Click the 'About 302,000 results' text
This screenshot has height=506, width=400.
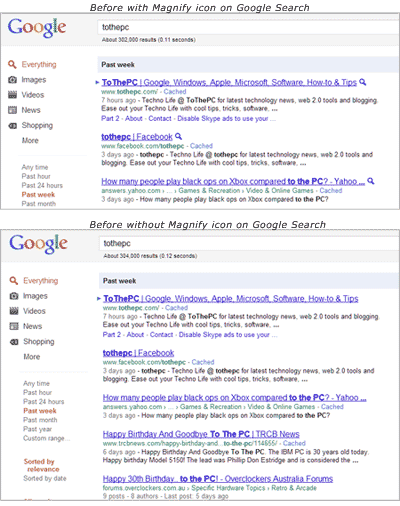(148, 40)
